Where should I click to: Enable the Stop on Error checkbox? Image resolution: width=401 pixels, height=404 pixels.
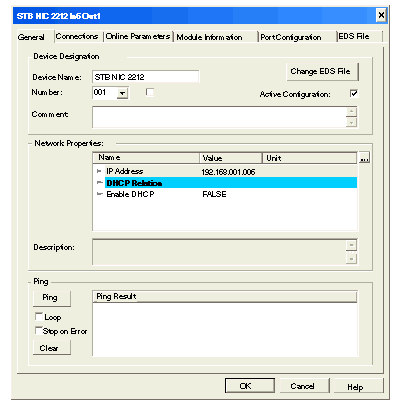(39, 330)
